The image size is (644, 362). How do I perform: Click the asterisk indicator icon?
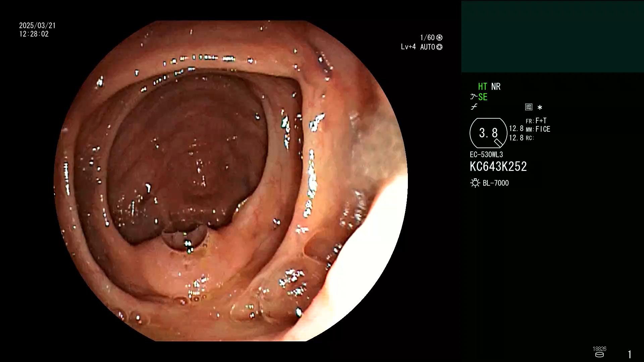click(540, 108)
